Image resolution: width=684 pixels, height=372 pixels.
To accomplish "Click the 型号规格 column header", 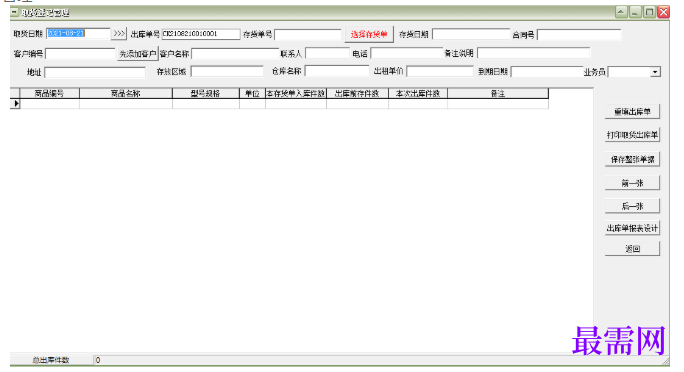I will pos(205,93).
